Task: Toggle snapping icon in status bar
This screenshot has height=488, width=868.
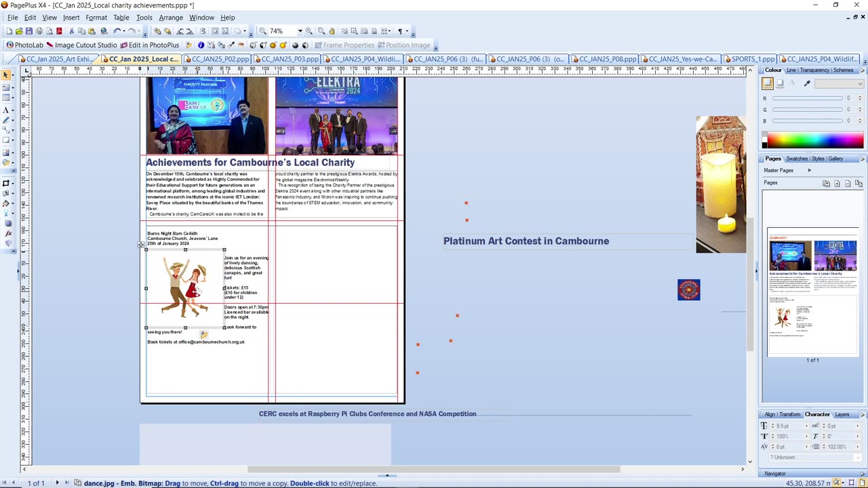Action: pyautogui.click(x=837, y=483)
